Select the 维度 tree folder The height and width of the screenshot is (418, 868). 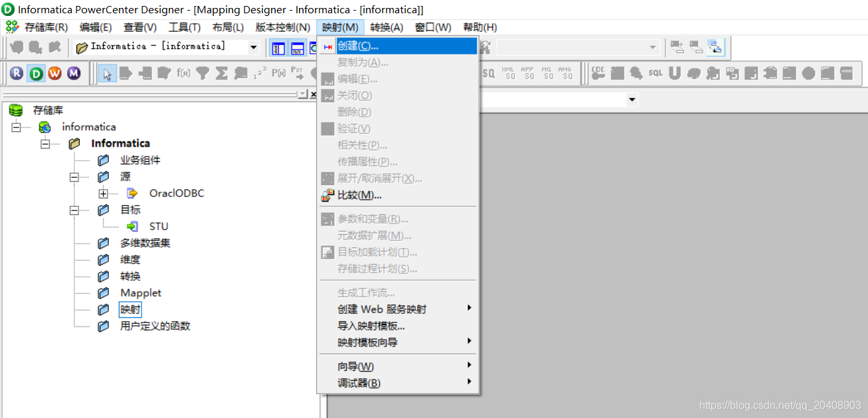tap(130, 259)
